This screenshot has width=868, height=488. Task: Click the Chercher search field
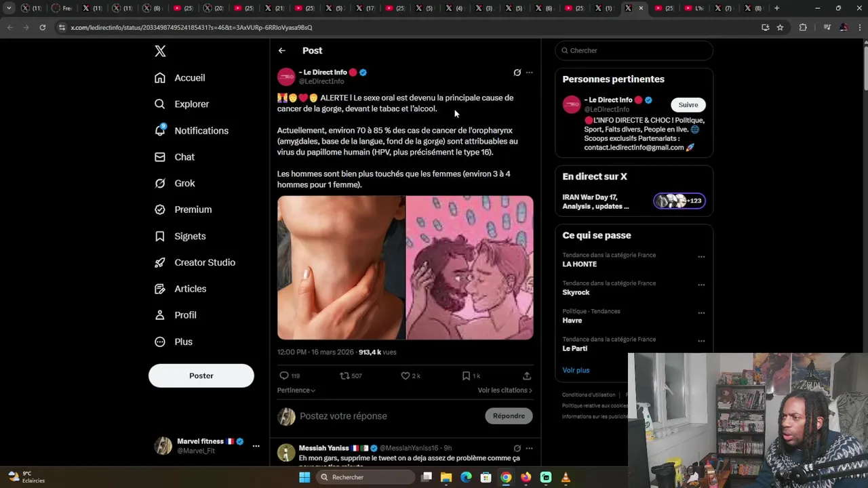(634, 51)
